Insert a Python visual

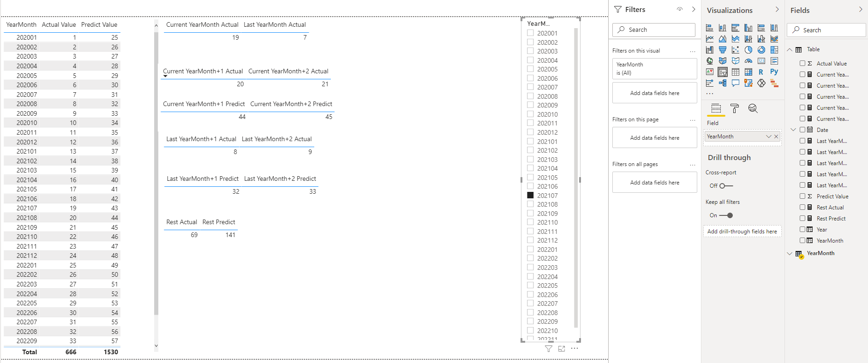coord(774,72)
